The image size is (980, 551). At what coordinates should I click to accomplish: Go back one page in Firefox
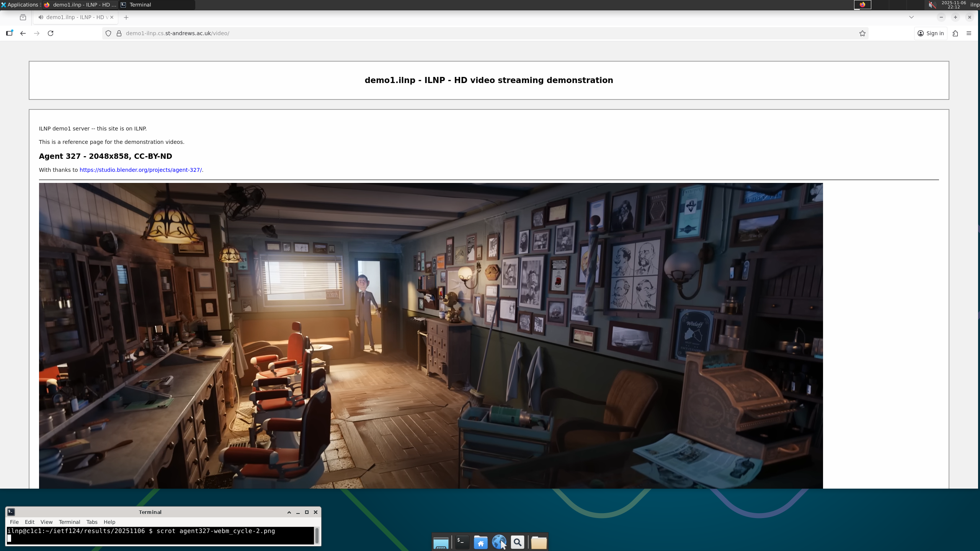[23, 33]
